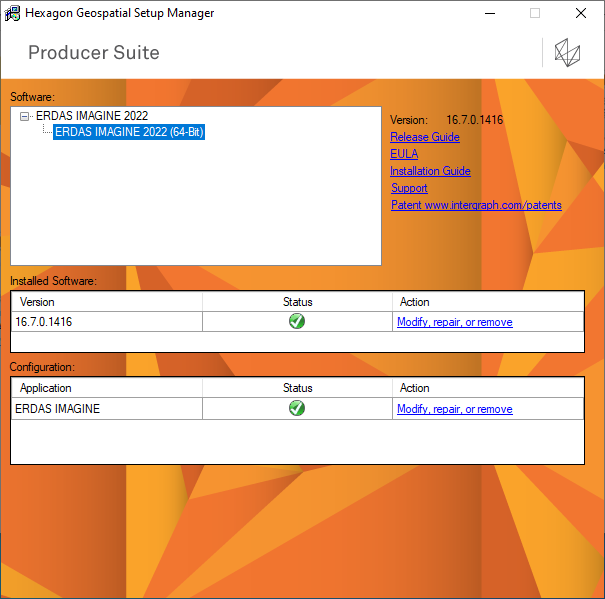Click the ERDAS IMAGINE application cell
The width and height of the screenshot is (605, 599).
tap(107, 408)
